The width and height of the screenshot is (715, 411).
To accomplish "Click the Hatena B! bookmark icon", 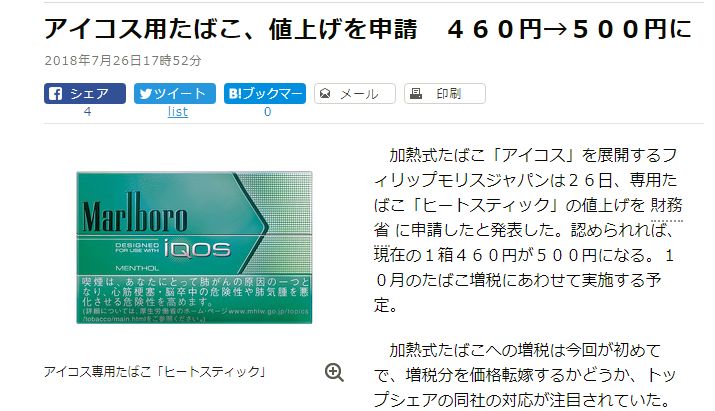I will tap(234, 94).
